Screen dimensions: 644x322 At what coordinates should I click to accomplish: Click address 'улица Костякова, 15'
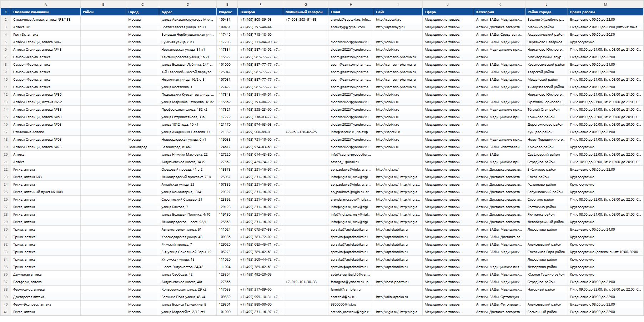pos(188,87)
